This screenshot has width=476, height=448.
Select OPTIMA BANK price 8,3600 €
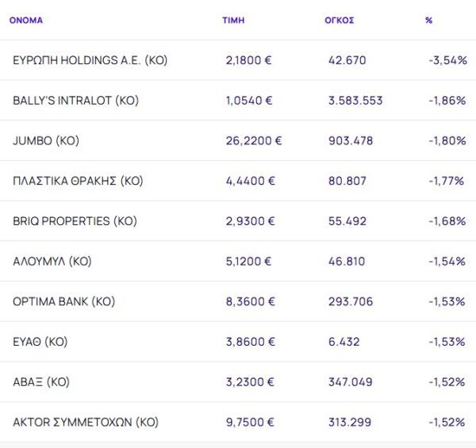click(x=250, y=301)
